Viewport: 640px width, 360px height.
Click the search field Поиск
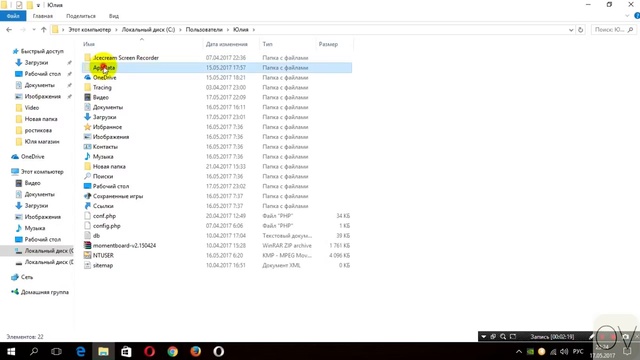click(x=613, y=29)
